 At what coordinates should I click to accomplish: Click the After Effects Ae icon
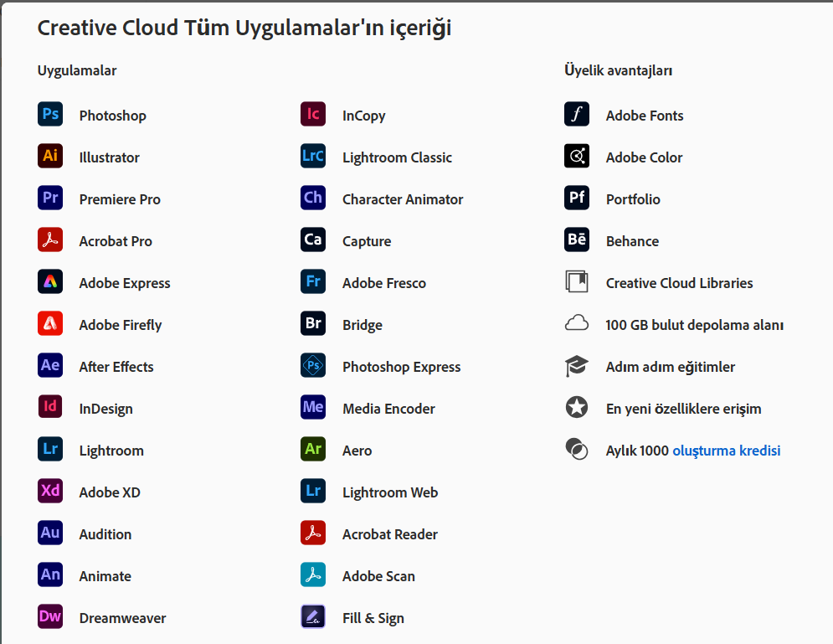(x=50, y=365)
